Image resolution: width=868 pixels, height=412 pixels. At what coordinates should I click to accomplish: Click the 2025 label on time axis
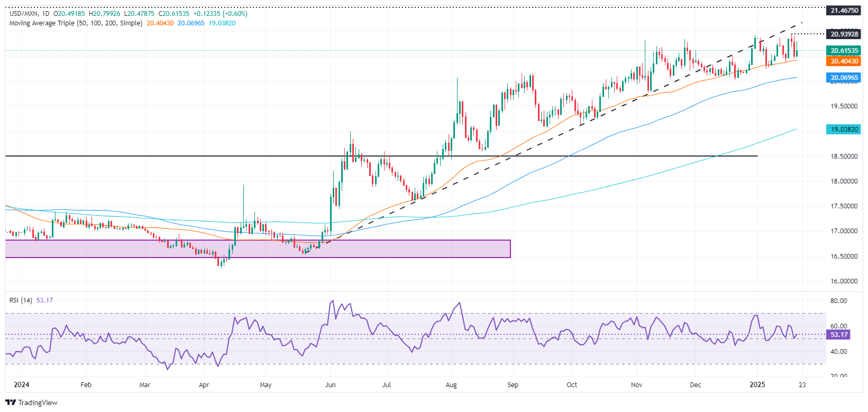coord(757,384)
